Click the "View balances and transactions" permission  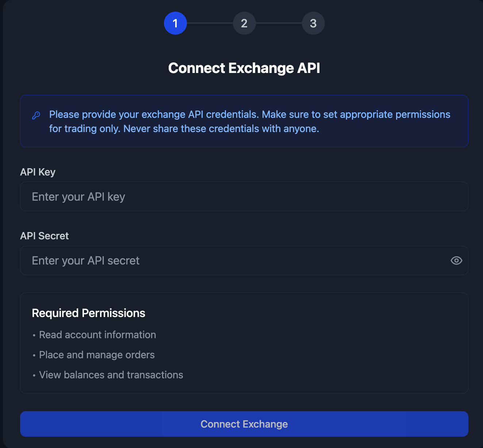click(x=111, y=375)
